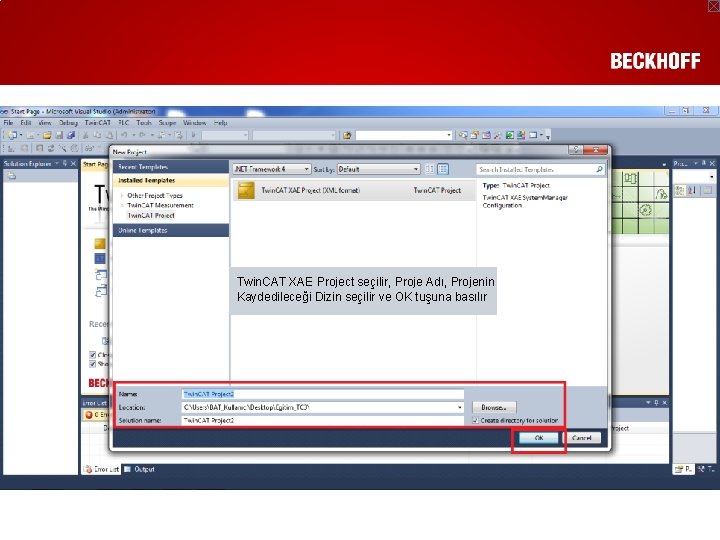
Task: Select TwinCAT XAE Project (XML format) template
Action: [x=354, y=190]
